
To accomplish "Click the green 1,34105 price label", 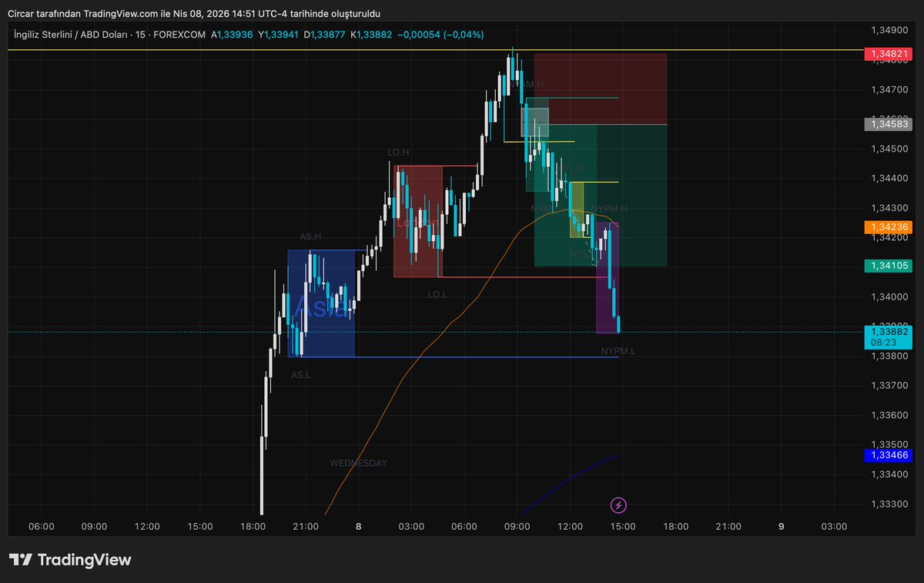I will tap(888, 265).
